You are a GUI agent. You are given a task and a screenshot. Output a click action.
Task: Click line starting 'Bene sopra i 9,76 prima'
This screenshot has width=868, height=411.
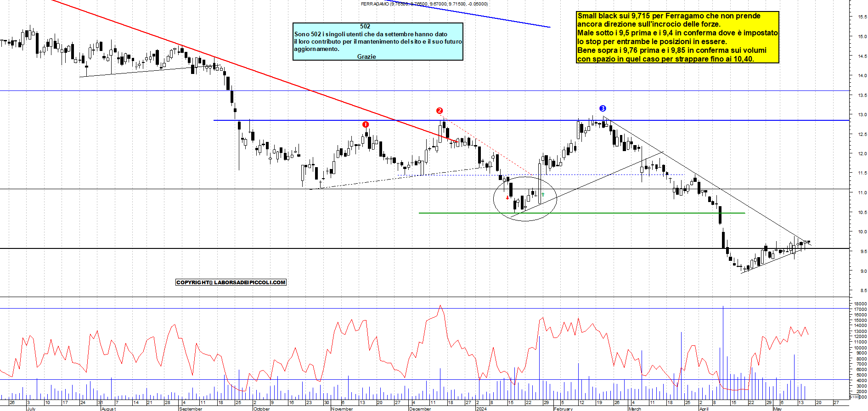(x=672, y=51)
